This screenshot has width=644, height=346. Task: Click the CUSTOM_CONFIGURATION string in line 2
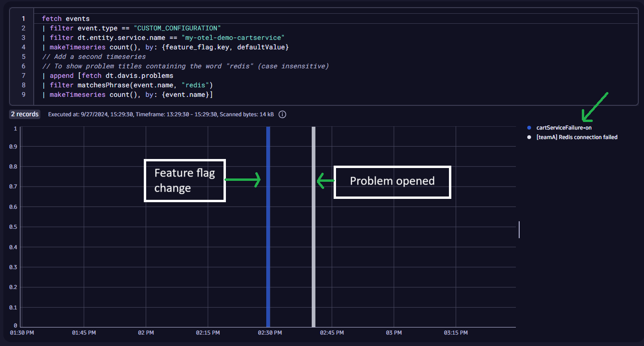click(x=177, y=28)
